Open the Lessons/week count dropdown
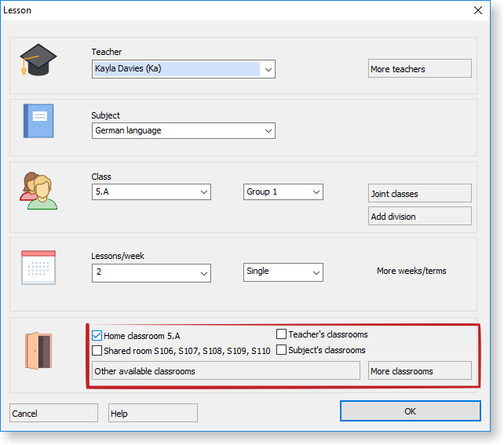 (204, 272)
